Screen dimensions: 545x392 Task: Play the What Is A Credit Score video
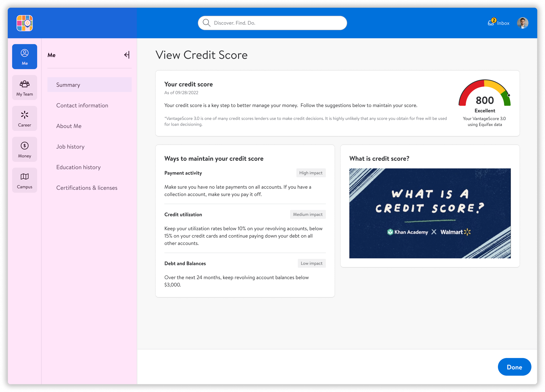tap(430, 213)
